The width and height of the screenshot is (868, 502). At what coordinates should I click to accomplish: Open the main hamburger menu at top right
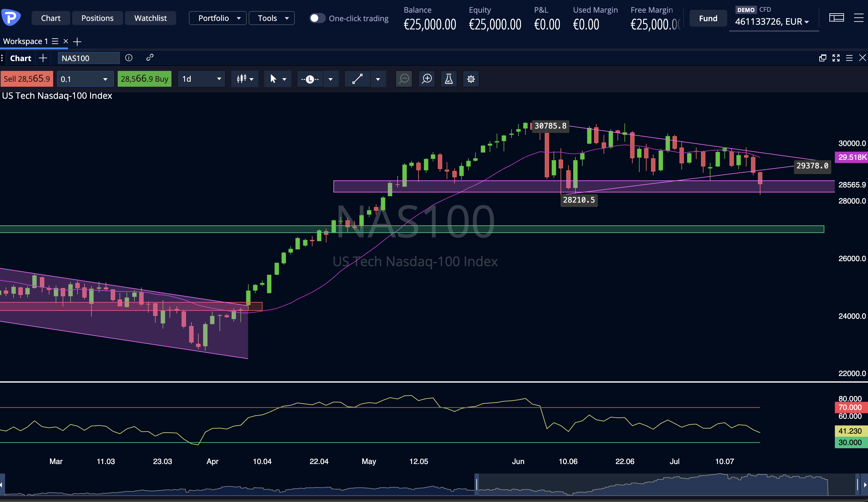[x=859, y=18]
